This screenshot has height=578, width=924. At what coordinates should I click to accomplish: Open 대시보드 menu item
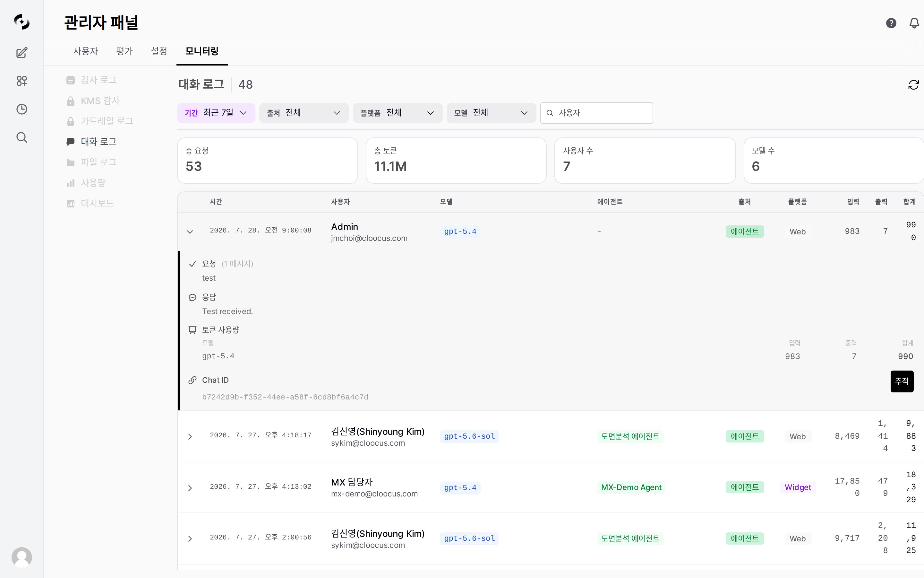[97, 203]
